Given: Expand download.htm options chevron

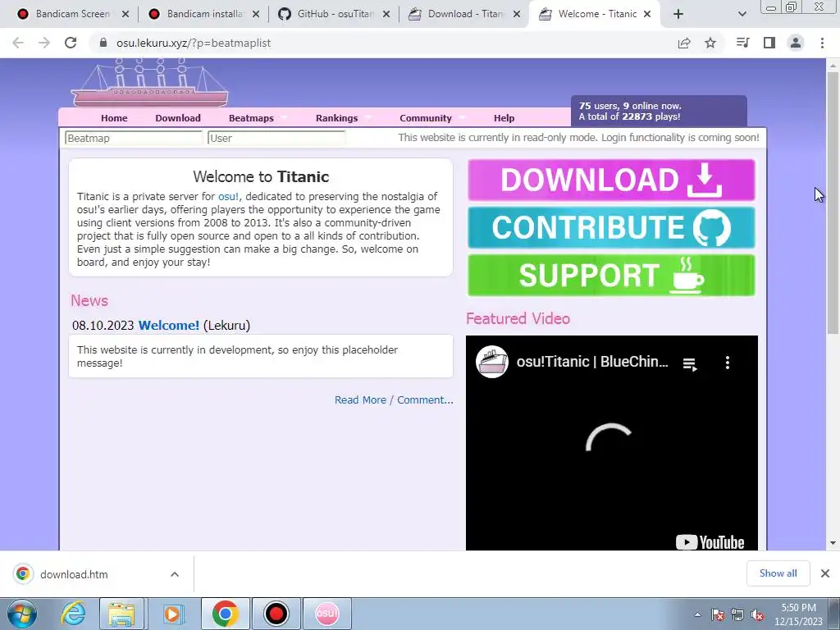Looking at the screenshot, I should tap(175, 574).
